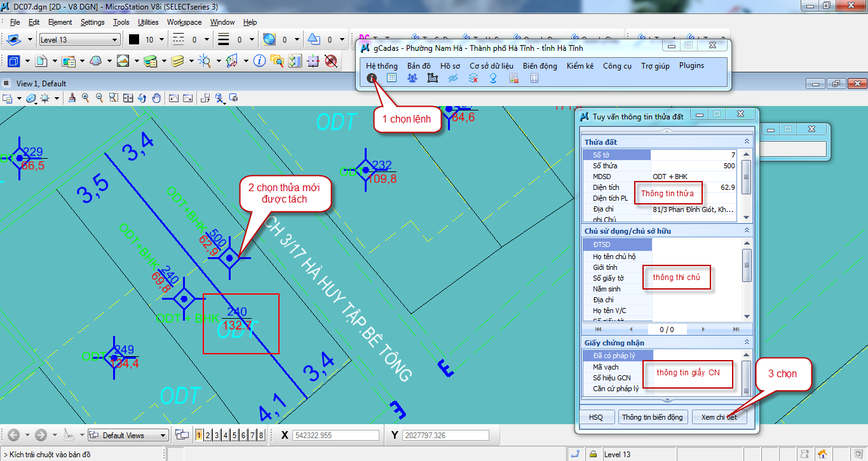Open the Level 13 active level dropdown

pyautogui.click(x=79, y=40)
